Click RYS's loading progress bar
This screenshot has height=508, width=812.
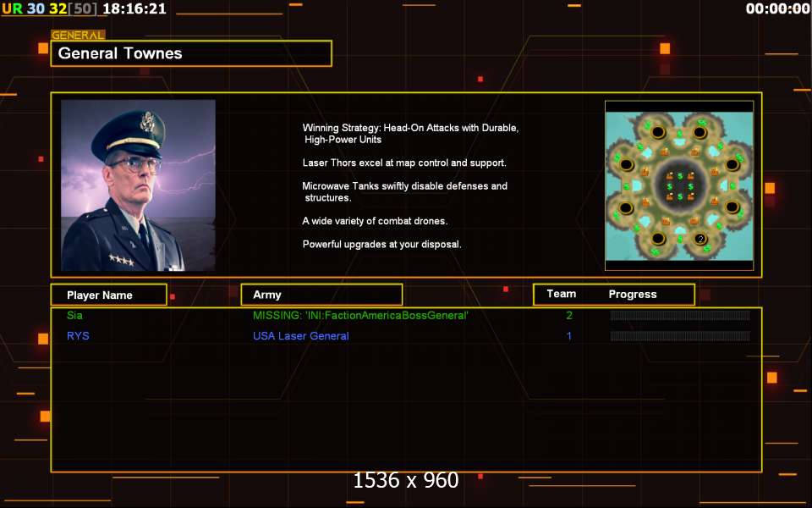pos(680,336)
